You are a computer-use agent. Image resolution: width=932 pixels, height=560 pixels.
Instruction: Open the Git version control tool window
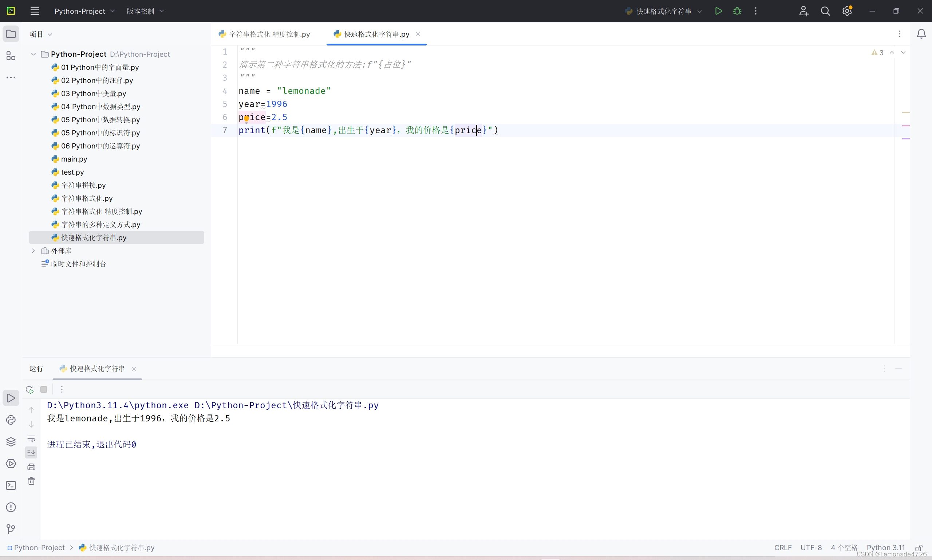tap(11, 529)
